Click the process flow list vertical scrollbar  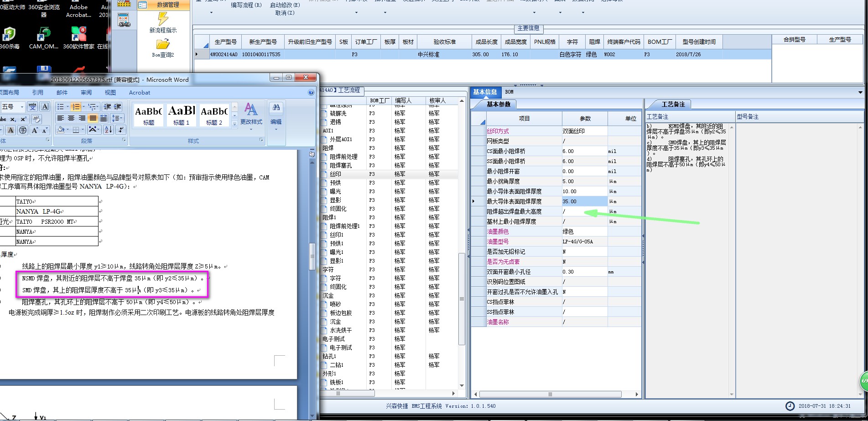461,299
